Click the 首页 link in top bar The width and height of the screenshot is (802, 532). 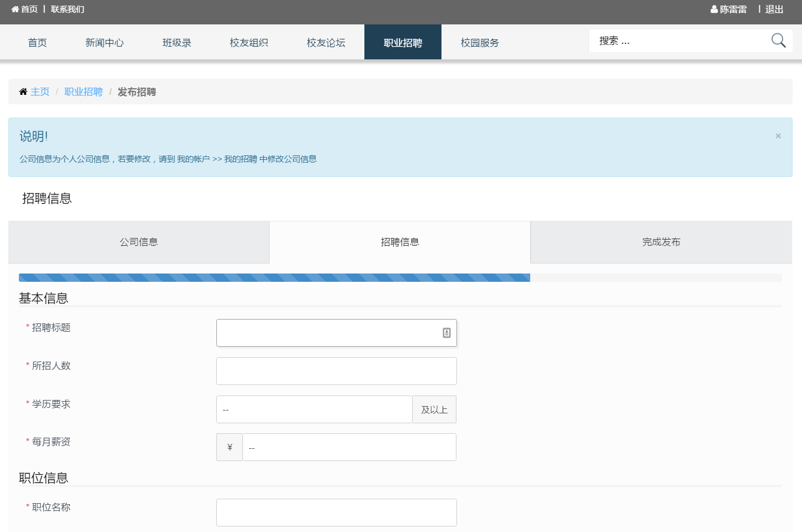point(29,9)
